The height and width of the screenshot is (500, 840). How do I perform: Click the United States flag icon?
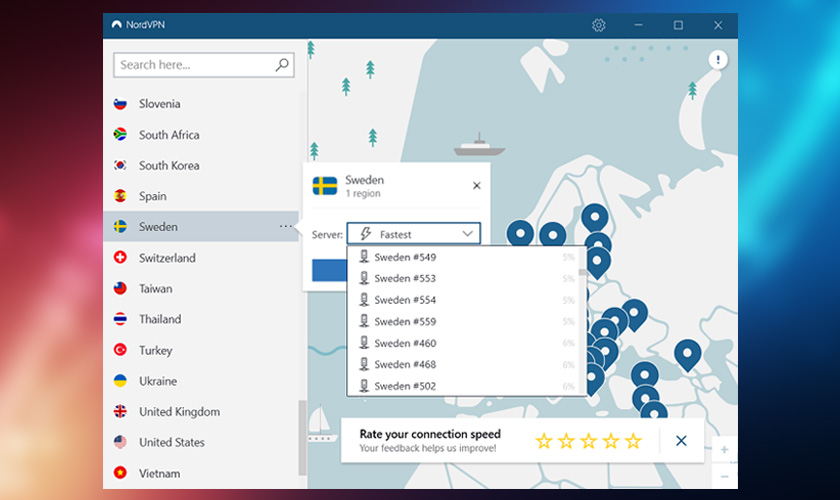(x=120, y=442)
